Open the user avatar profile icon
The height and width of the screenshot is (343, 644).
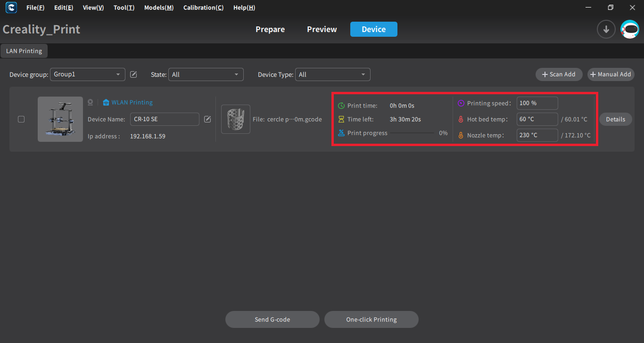(x=630, y=29)
